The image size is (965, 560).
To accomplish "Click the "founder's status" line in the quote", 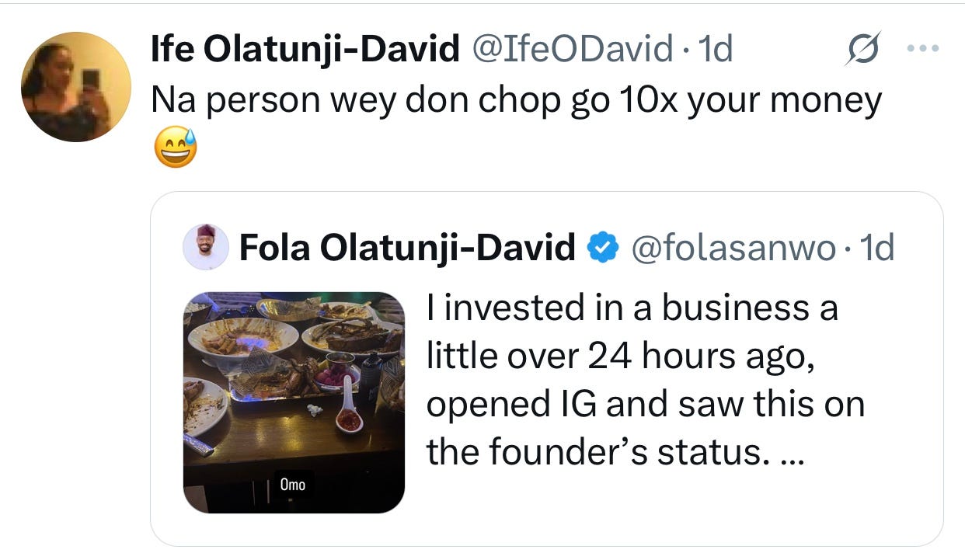I will (606, 452).
